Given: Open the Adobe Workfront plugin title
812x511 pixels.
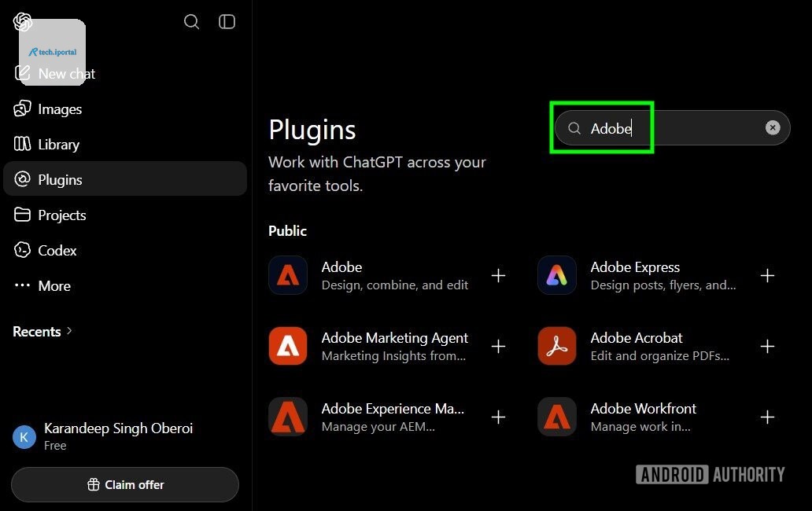Looking at the screenshot, I should pyautogui.click(x=643, y=409).
